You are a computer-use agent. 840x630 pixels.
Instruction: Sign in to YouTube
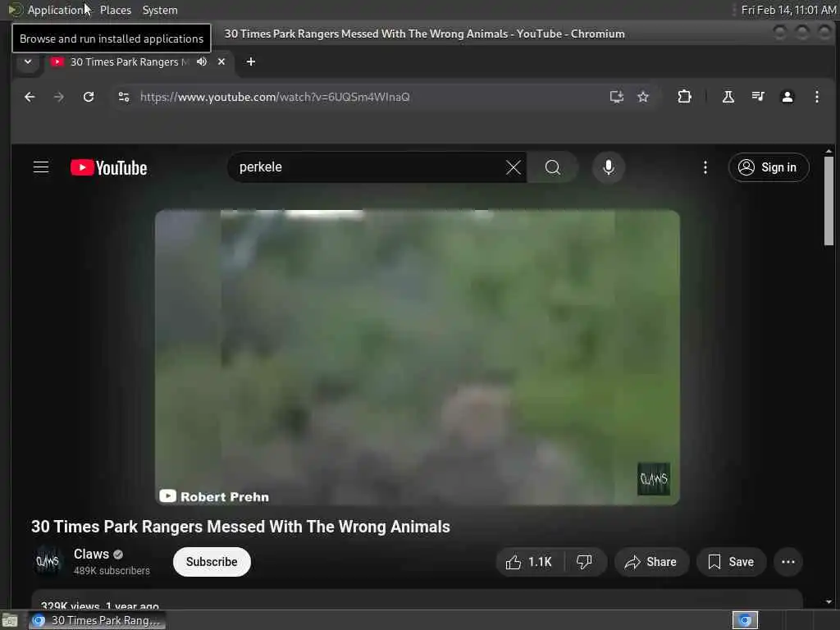pos(768,167)
